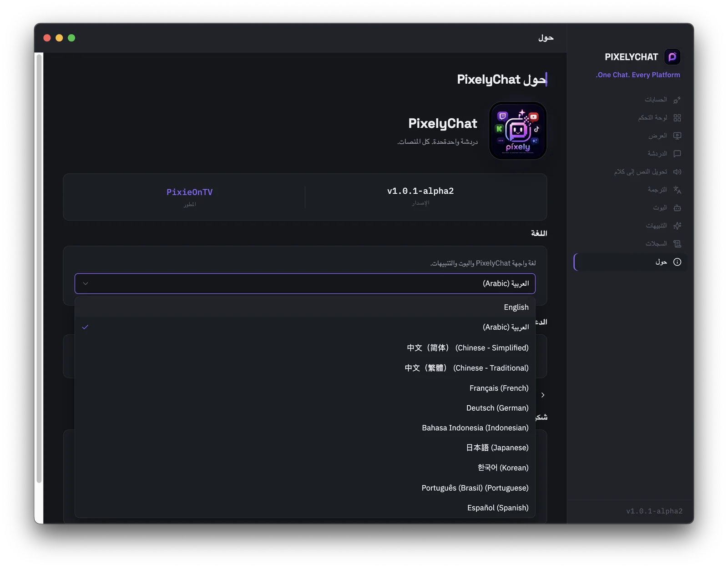The width and height of the screenshot is (728, 569).
Task: Select العربية (Arabic) option in list
Action: coord(305,327)
